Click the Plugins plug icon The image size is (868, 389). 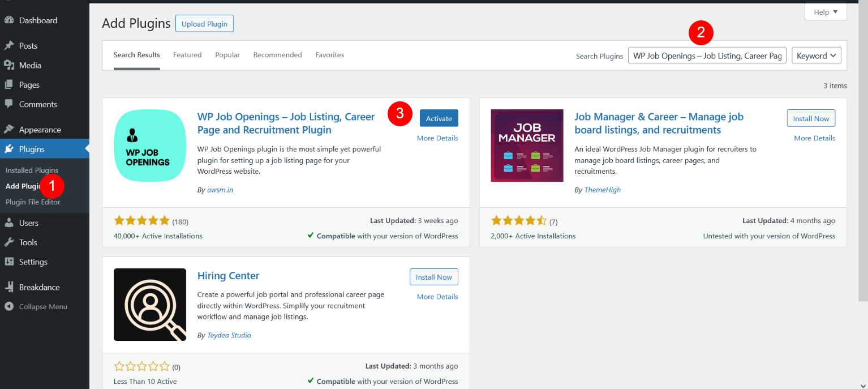coord(9,149)
